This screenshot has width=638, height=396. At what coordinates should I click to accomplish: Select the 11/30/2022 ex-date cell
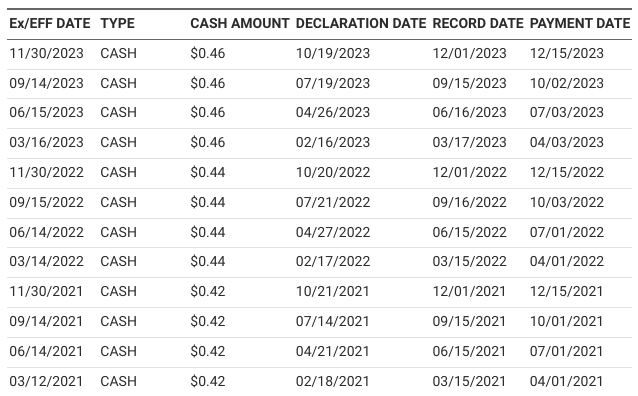click(x=46, y=173)
